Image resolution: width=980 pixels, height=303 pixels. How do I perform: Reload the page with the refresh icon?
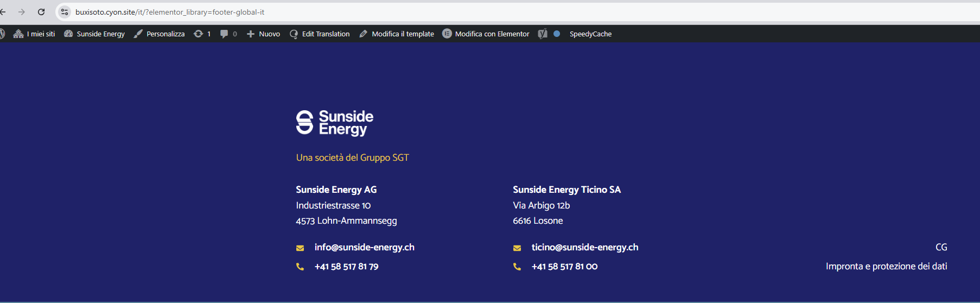(x=41, y=12)
